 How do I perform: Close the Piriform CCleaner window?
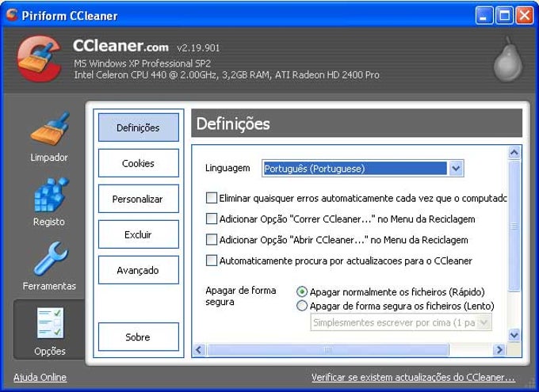525,16
